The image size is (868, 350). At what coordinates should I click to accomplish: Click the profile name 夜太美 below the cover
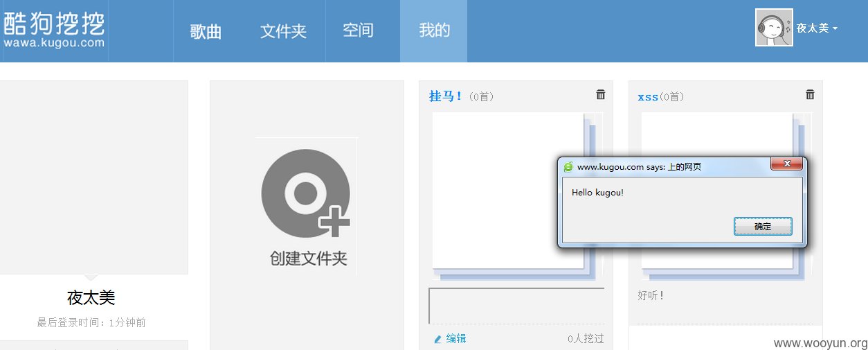91,297
